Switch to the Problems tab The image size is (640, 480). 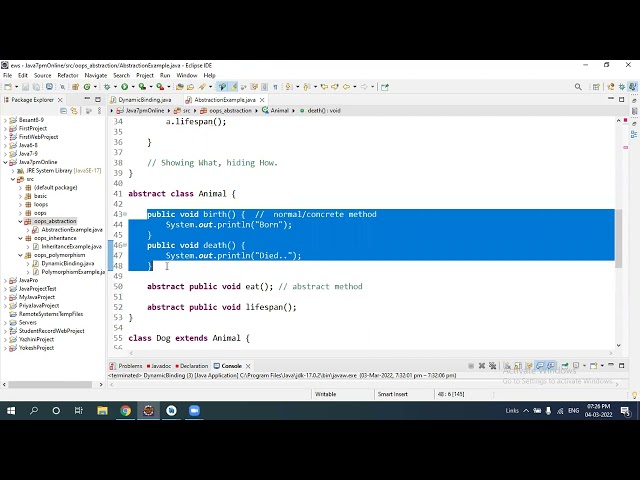pos(126,366)
